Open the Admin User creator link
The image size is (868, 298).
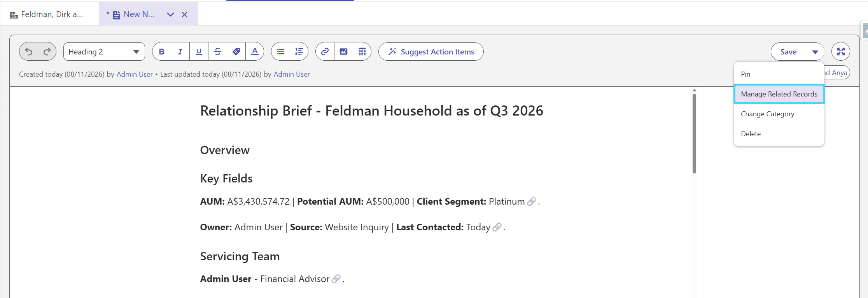coord(135,74)
